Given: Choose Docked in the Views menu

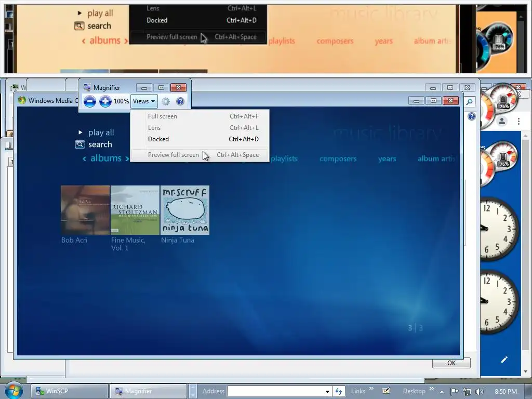Looking at the screenshot, I should tap(200, 139).
